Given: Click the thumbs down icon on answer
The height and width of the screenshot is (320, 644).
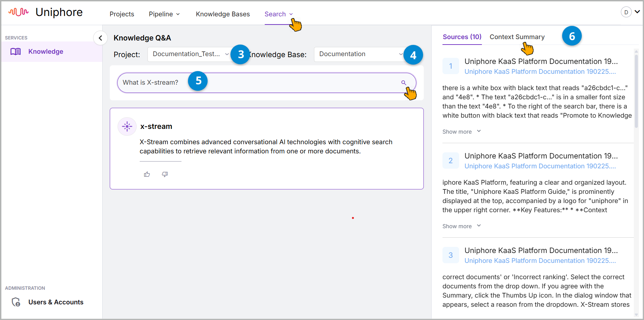Looking at the screenshot, I should pos(165,174).
